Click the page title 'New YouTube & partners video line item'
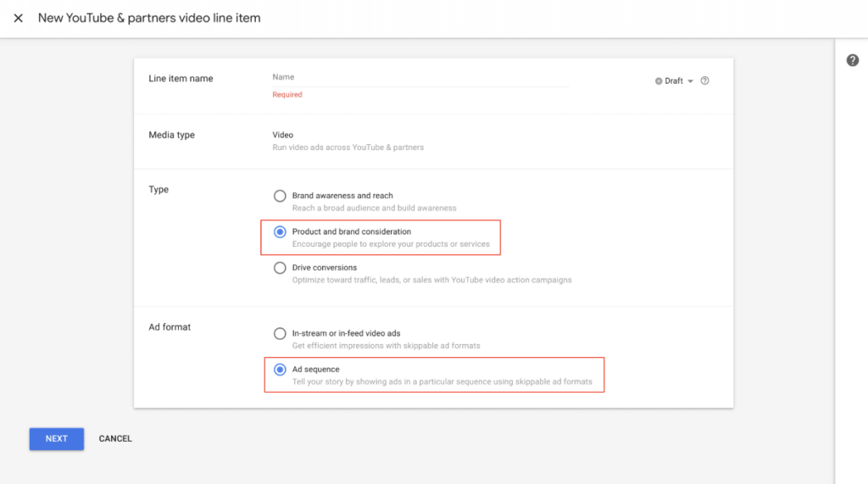The width and height of the screenshot is (868, 484). [x=149, y=18]
